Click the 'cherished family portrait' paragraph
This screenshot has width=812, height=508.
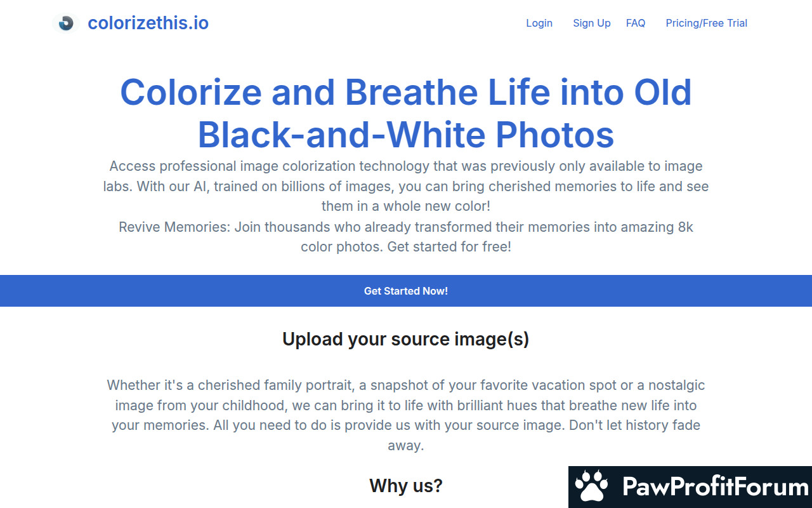coord(406,415)
